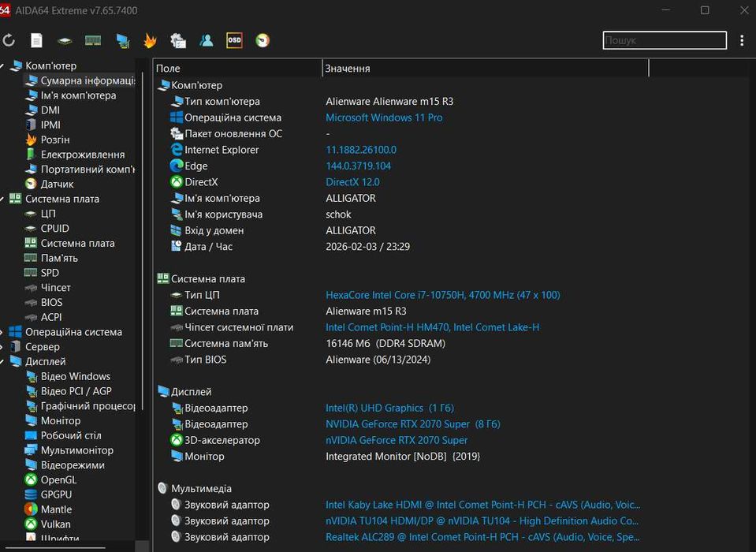Open the nVIDIA TU104 HDMI/DP audio link
This screenshot has height=552, width=756.
482,521
